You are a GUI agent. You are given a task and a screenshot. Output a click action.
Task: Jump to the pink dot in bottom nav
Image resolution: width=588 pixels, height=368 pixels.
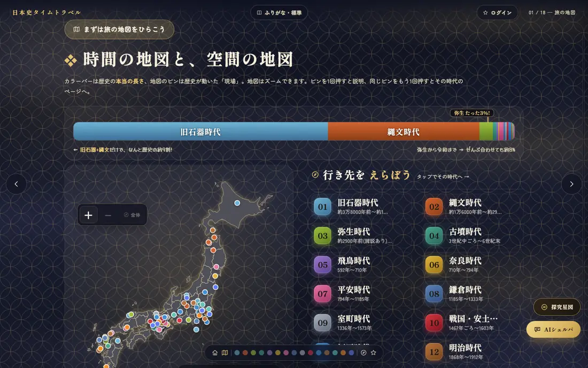(286, 352)
